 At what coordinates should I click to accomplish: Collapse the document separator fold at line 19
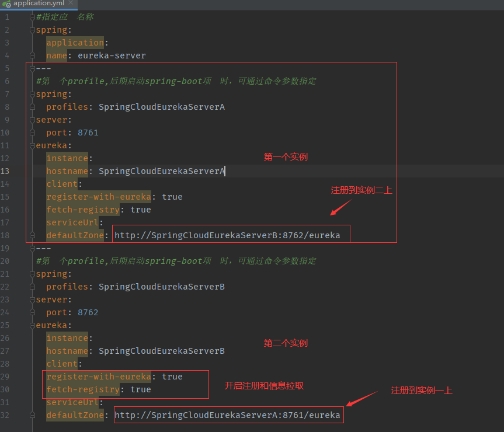click(32, 248)
